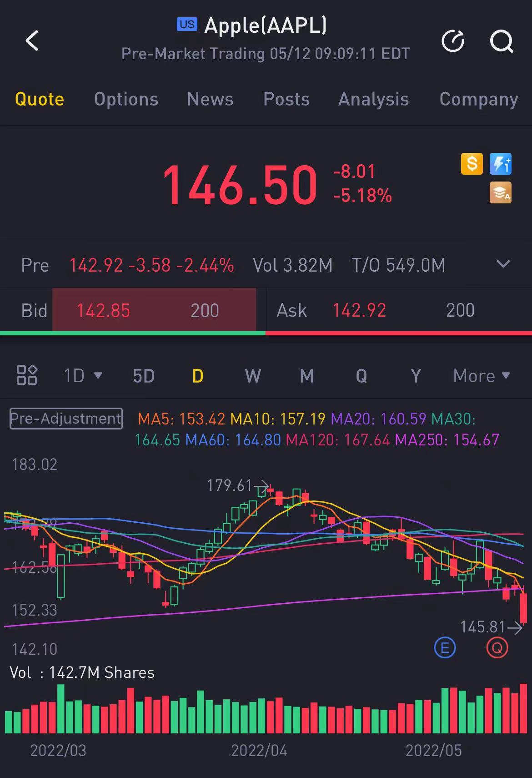This screenshot has width=532, height=778.
Task: Open the Company tab
Action: [479, 99]
